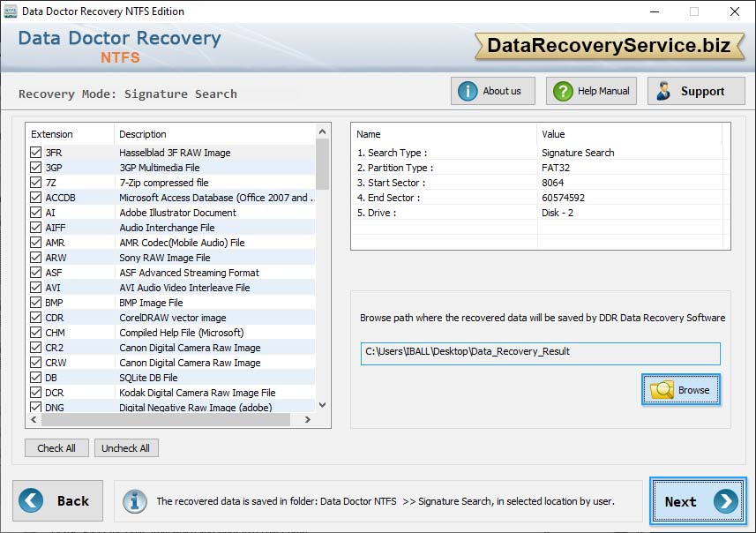The width and height of the screenshot is (756, 533).
Task: Click the horizontal scrollbar thumb
Action: point(165,420)
